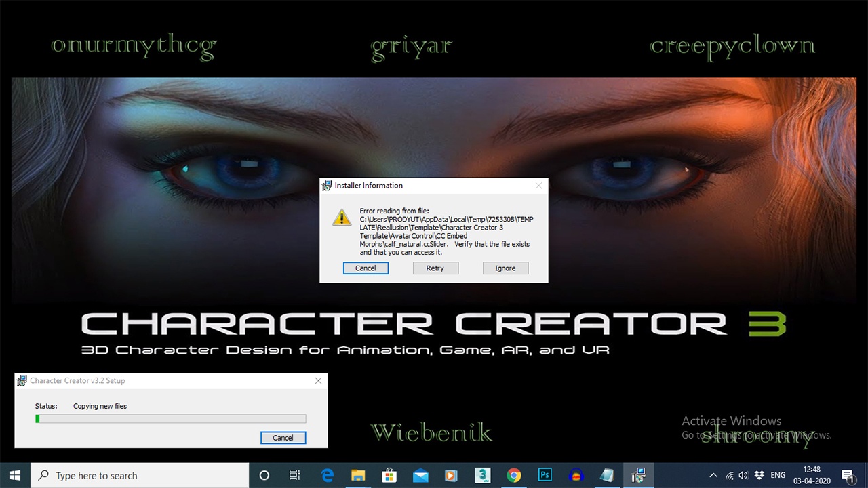This screenshot has width=868, height=488.
Task: Click the Type here to search box
Action: [140, 475]
